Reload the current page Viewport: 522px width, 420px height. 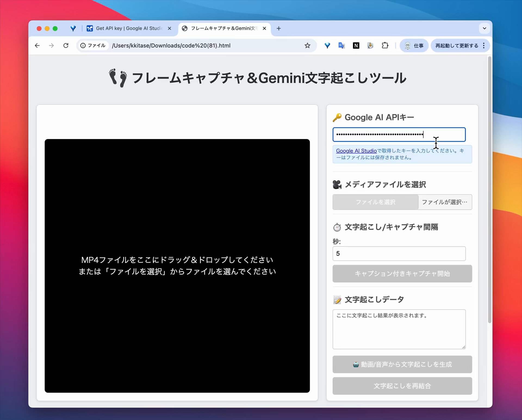66,45
